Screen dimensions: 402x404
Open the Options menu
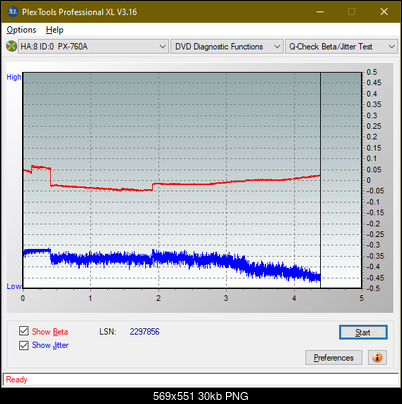pos(21,30)
